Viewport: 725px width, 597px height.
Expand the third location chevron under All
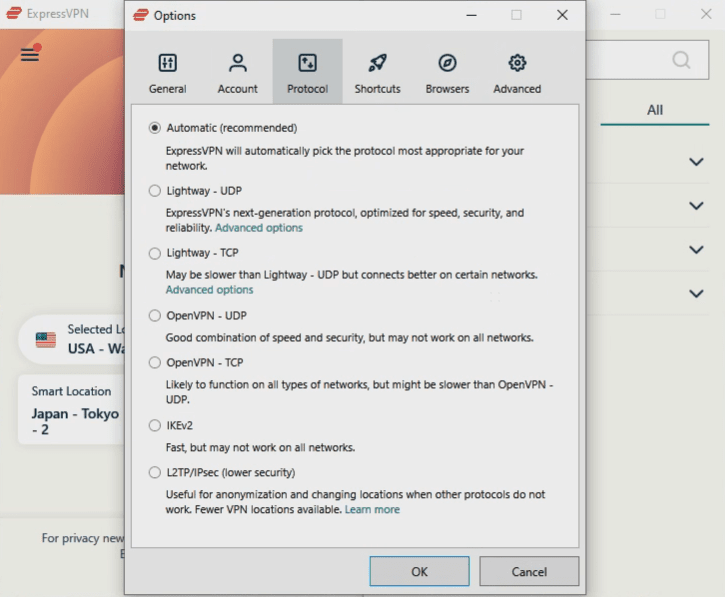[x=696, y=250]
